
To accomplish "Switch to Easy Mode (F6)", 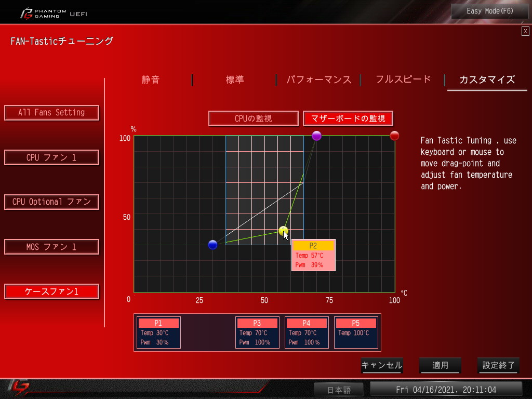I will [x=489, y=11].
